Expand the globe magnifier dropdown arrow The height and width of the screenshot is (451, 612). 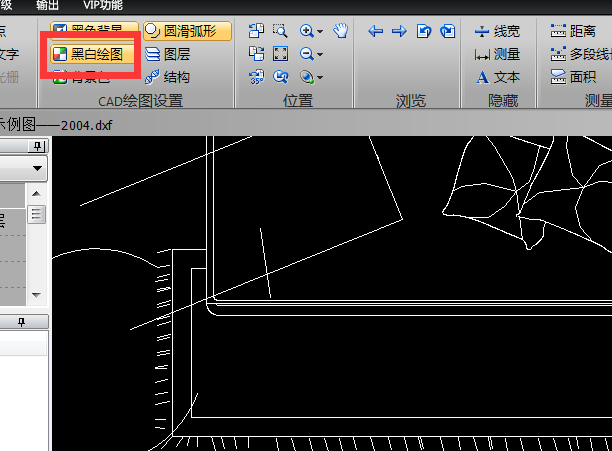click(320, 78)
